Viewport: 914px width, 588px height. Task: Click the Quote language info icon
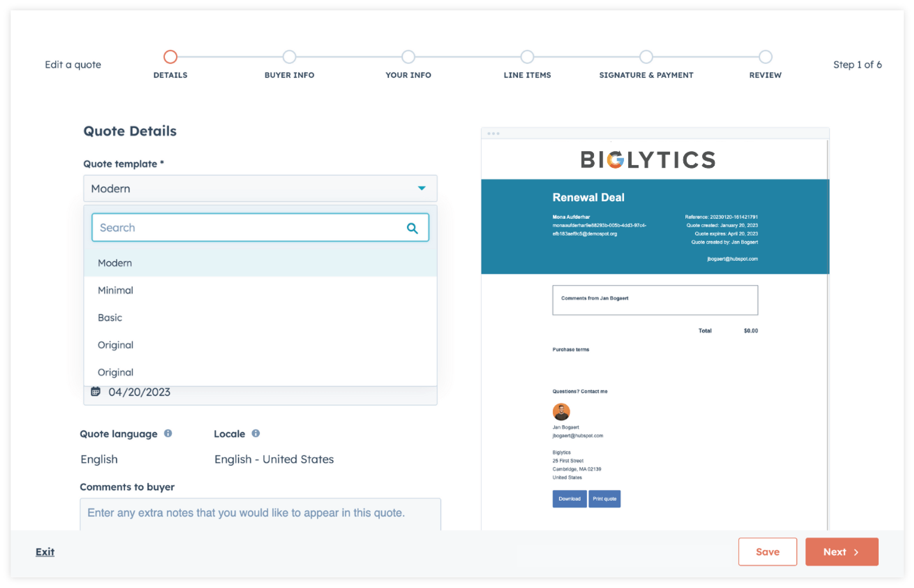coord(168,433)
